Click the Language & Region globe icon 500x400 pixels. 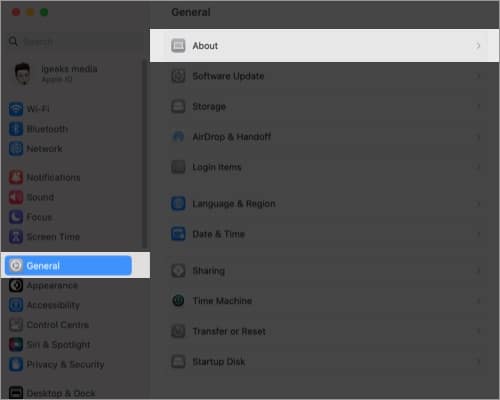click(178, 203)
